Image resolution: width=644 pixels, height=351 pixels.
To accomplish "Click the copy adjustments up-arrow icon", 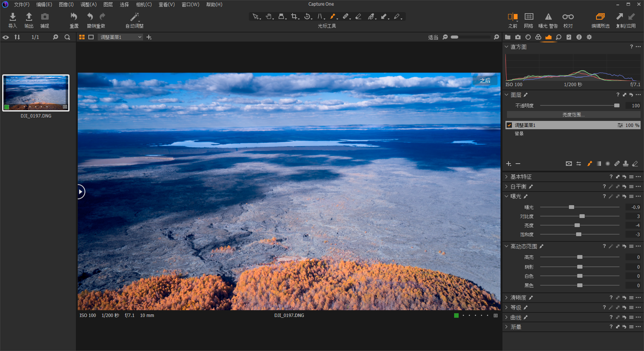I will coord(619,17).
